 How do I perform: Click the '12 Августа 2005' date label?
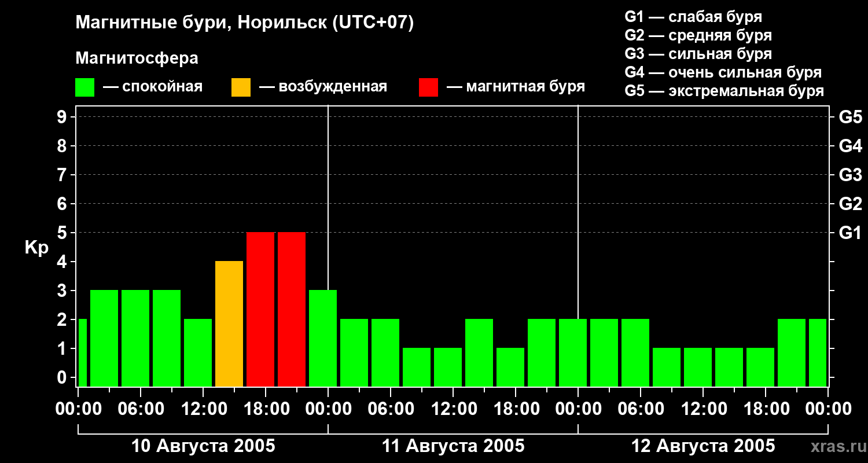click(x=703, y=446)
